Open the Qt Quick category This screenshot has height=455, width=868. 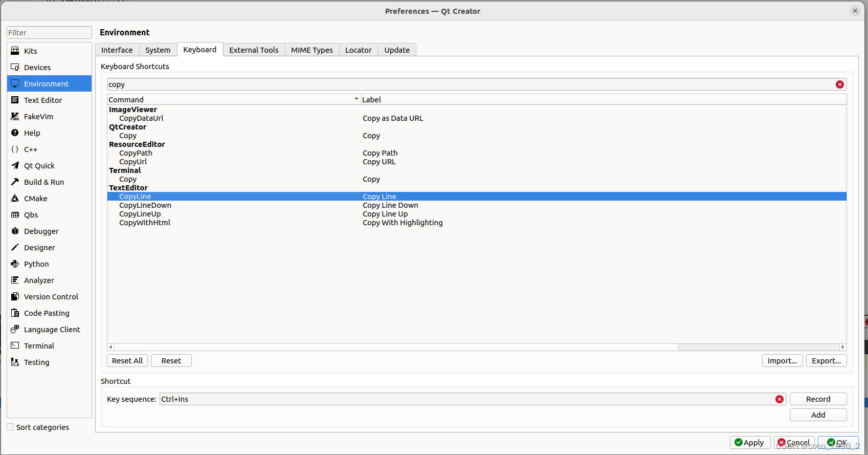[49, 166]
